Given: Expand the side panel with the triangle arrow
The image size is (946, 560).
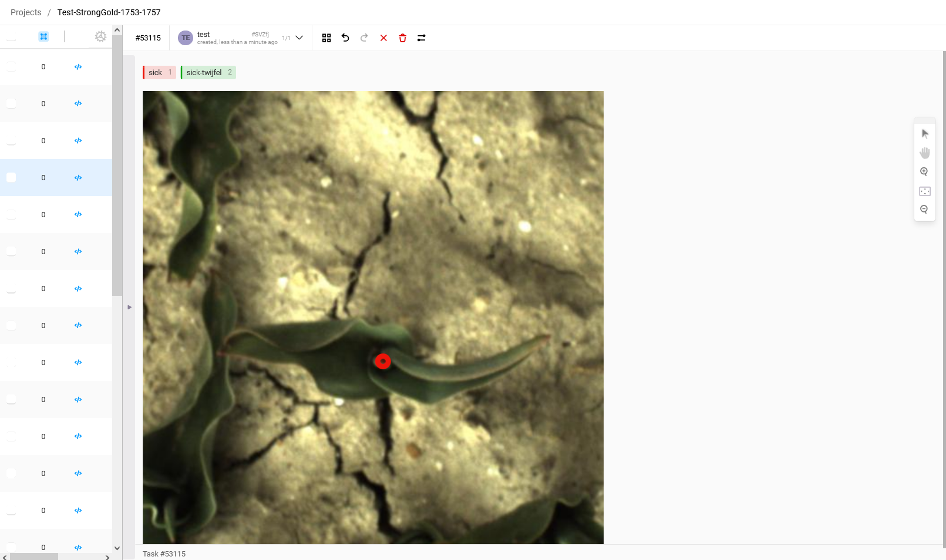Looking at the screenshot, I should coord(130,307).
